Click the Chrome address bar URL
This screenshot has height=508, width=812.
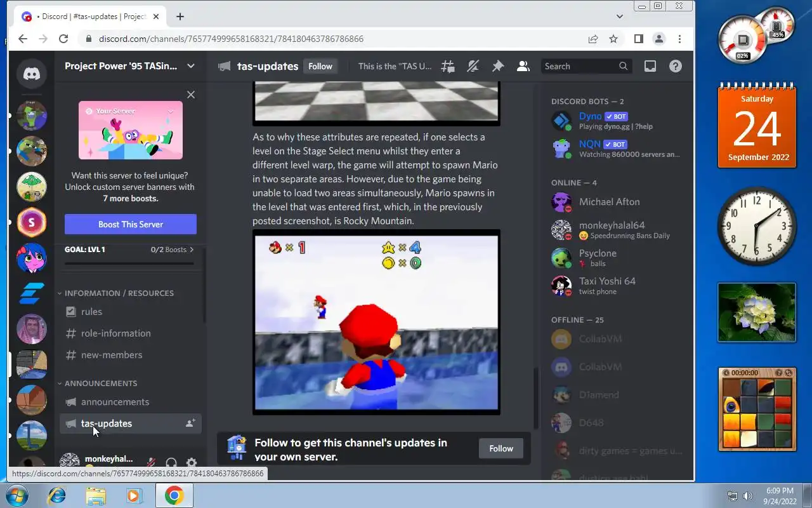(x=231, y=39)
